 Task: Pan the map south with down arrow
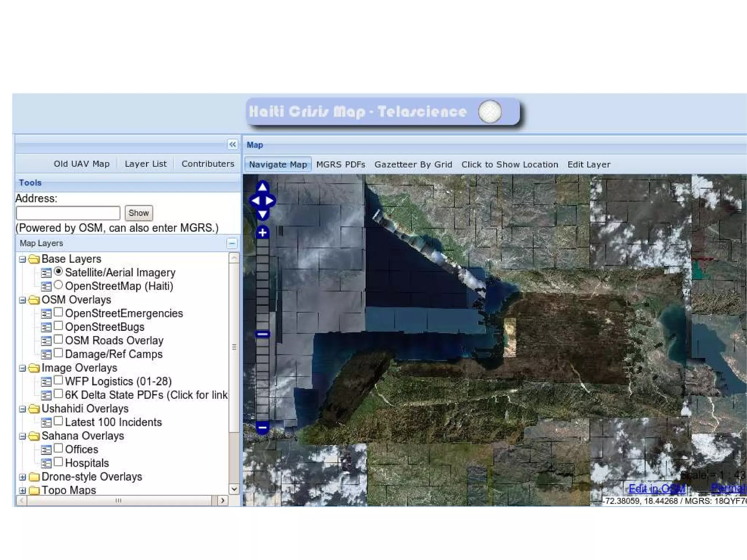pos(262,214)
